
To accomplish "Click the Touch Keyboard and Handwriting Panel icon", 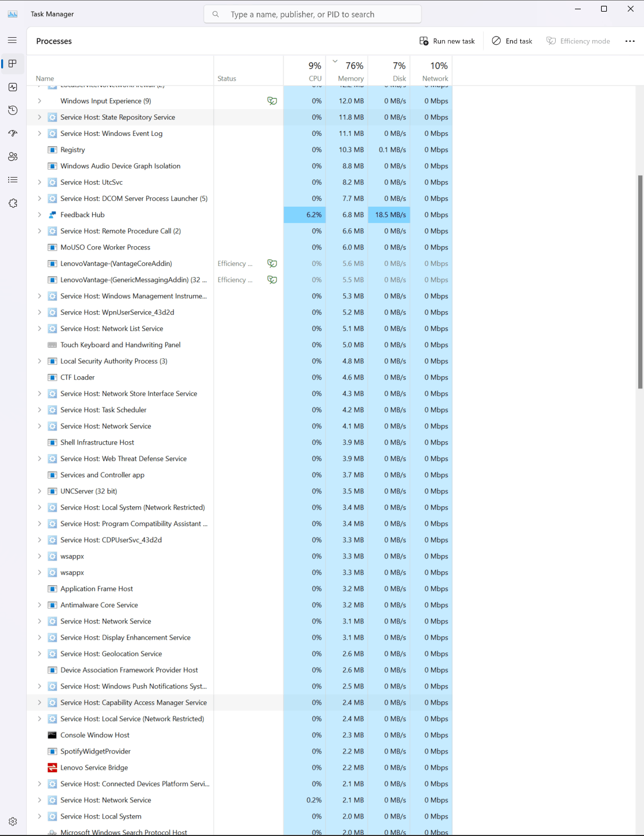I will (52, 345).
